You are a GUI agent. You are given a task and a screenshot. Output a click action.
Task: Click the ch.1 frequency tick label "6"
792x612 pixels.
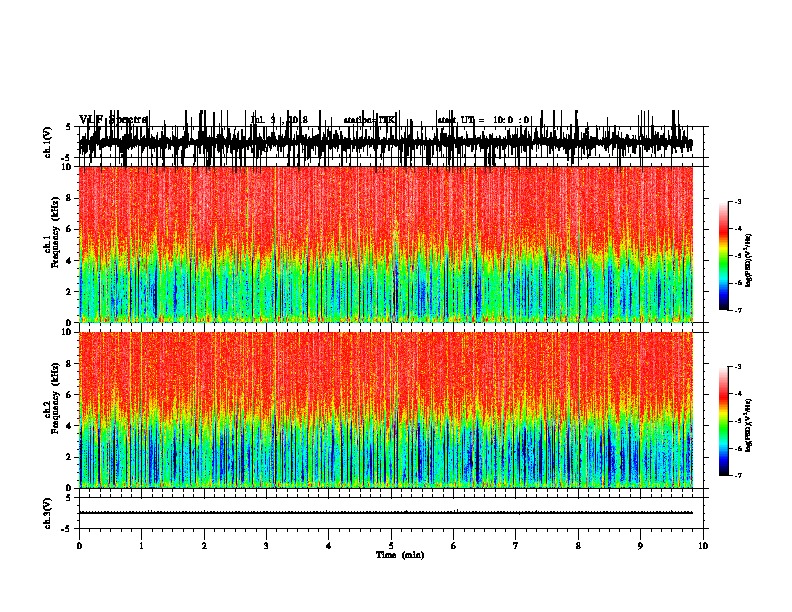(70, 229)
